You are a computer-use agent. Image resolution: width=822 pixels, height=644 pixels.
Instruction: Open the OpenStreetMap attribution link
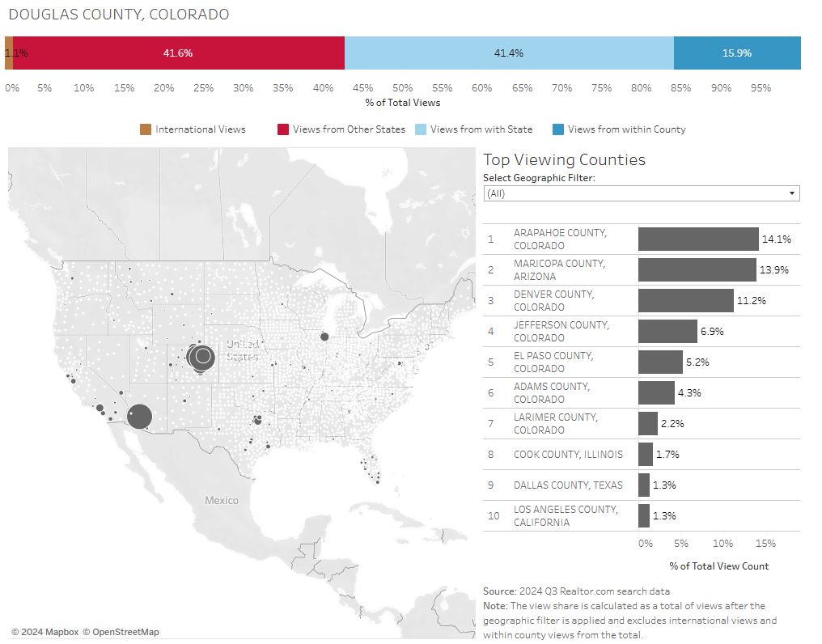121,632
